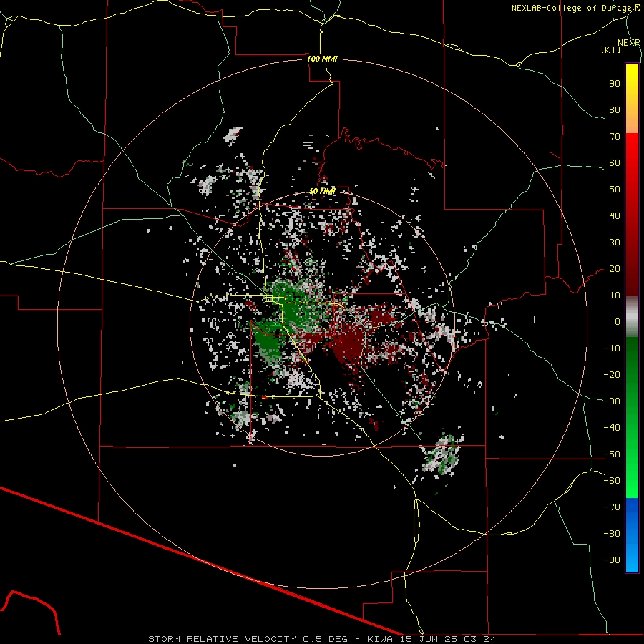The height and width of the screenshot is (644, 644).
Task: Click the gray zero-velocity segment of color bar
Action: click(632, 317)
